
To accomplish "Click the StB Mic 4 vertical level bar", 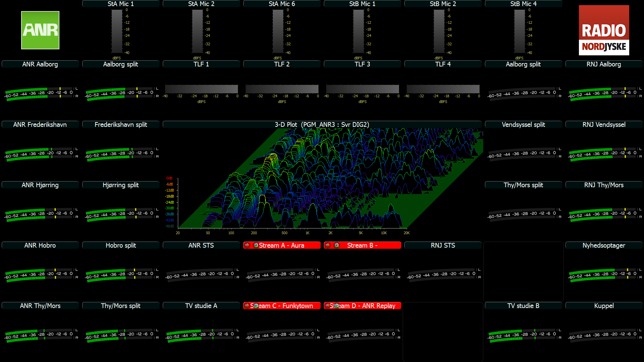I will tap(519, 31).
